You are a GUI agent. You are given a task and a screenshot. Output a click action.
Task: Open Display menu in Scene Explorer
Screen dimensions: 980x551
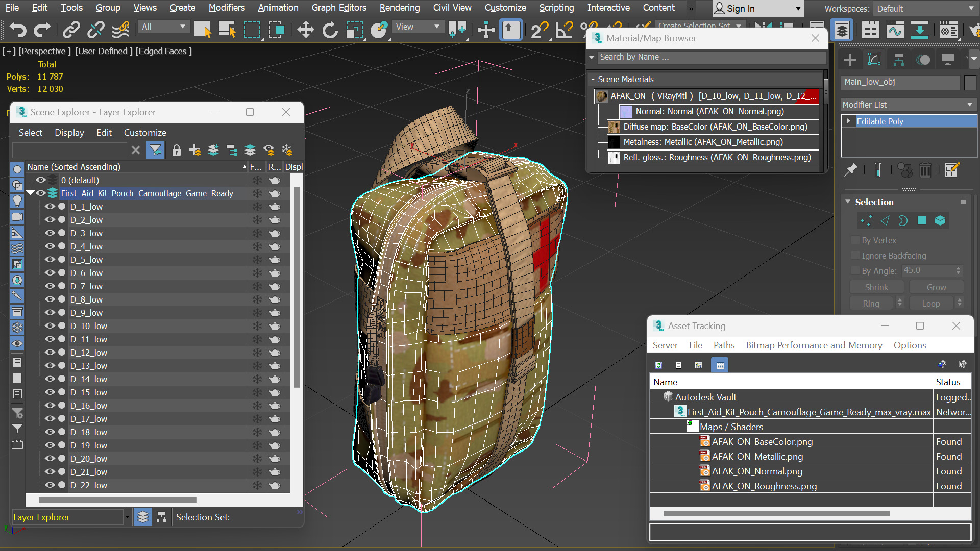coord(69,133)
